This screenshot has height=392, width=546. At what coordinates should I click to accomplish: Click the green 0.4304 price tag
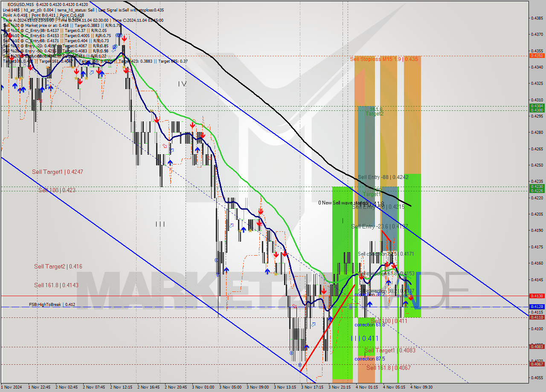point(536,106)
